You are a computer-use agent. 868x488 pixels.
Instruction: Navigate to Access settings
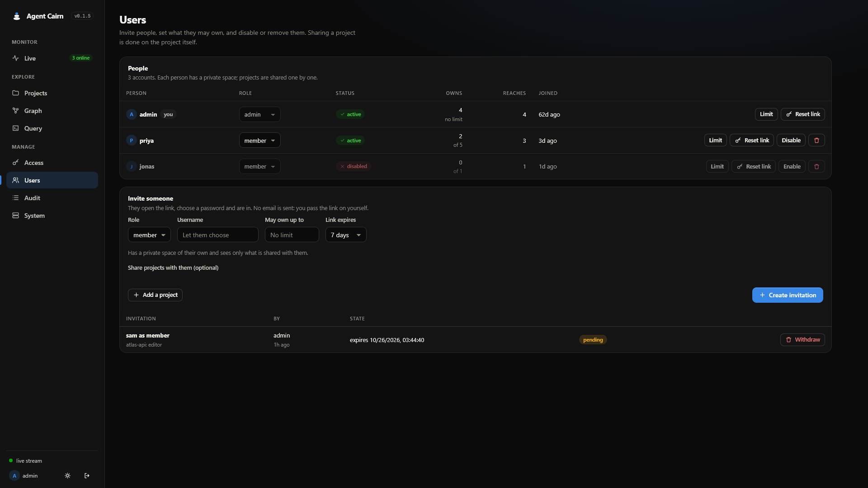(x=52, y=163)
